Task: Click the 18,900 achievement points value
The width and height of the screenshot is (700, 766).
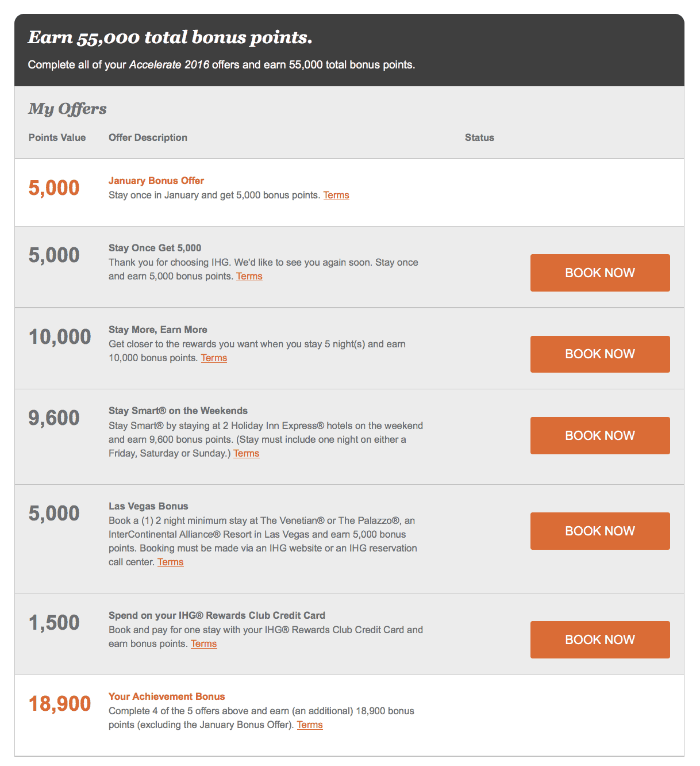Action: click(x=60, y=703)
